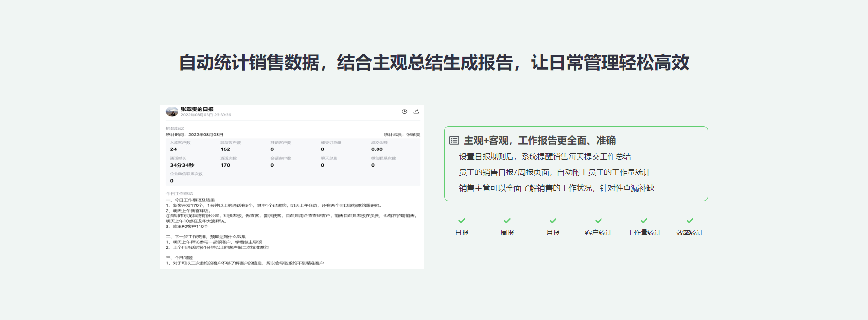Click the green checkmark above 周报
868x320 pixels.
pyautogui.click(x=507, y=221)
